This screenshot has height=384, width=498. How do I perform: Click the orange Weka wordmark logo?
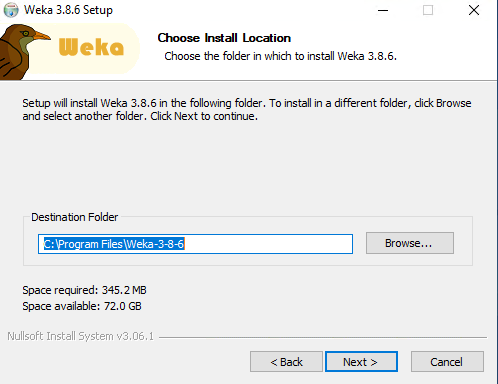91,47
